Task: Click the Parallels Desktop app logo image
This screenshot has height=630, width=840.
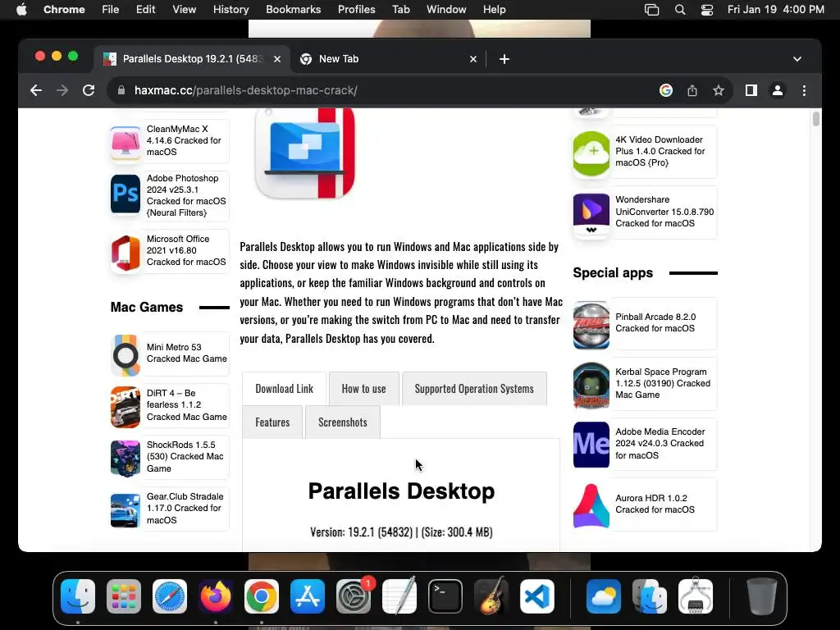Action: click(305, 153)
